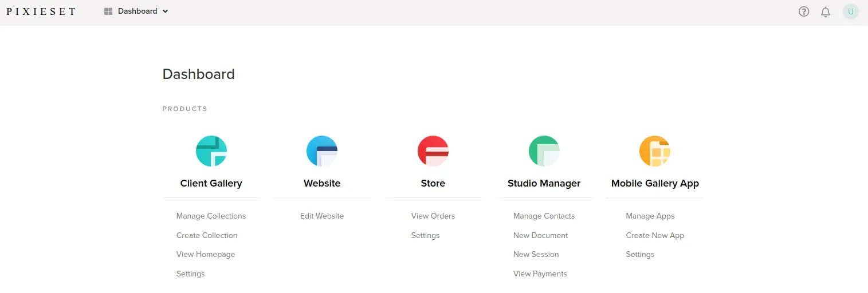Click the Studio Manager heading
The height and width of the screenshot is (293, 868).
[544, 183]
